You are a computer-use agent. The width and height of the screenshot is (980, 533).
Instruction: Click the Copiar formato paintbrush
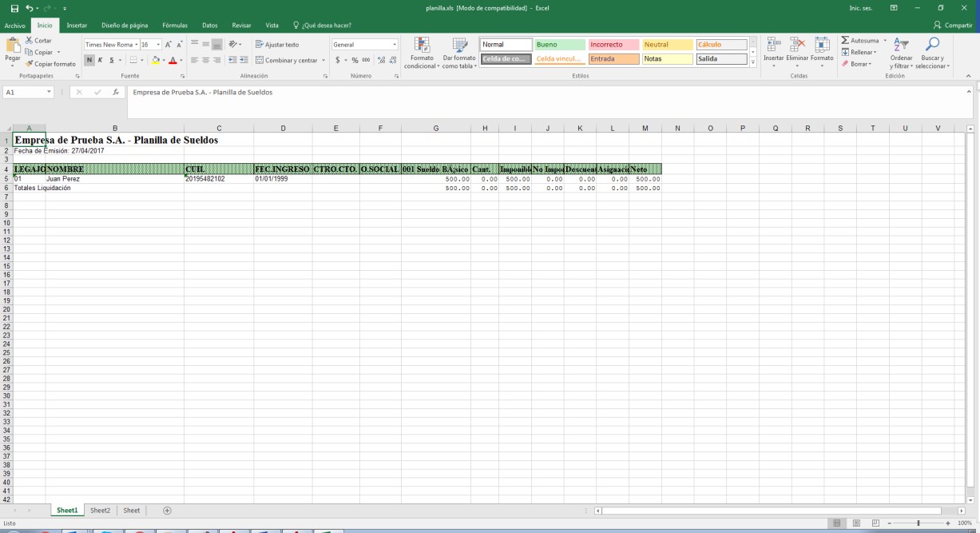point(30,64)
